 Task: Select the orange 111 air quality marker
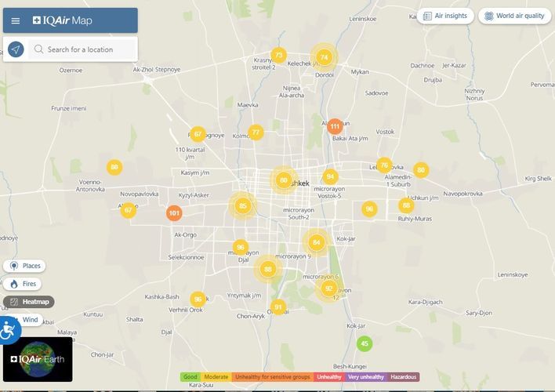coord(335,126)
